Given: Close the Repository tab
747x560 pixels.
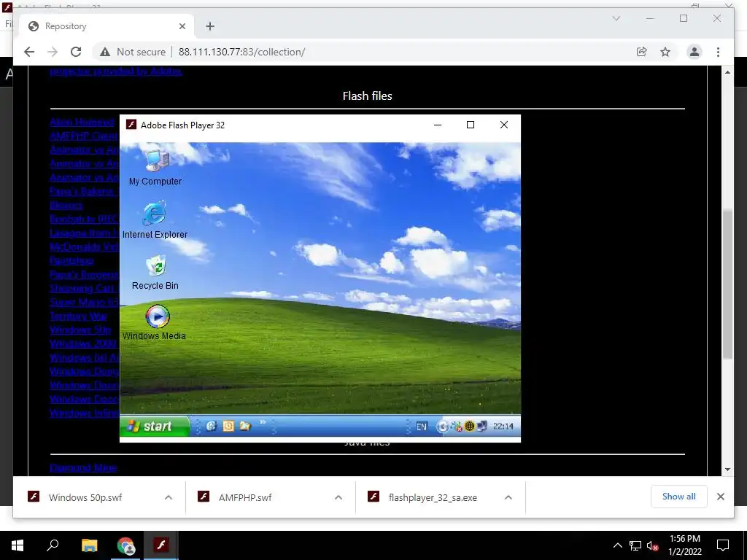Looking at the screenshot, I should click(x=182, y=26).
